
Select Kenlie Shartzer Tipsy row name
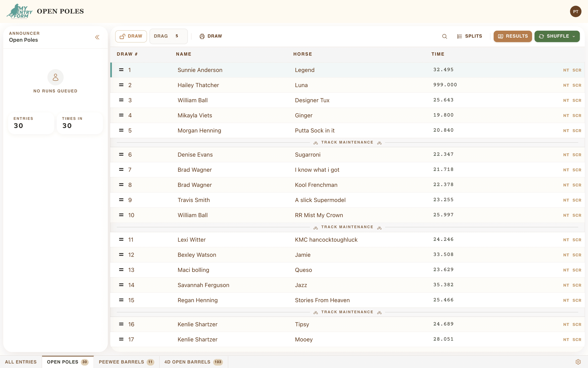coord(197,324)
